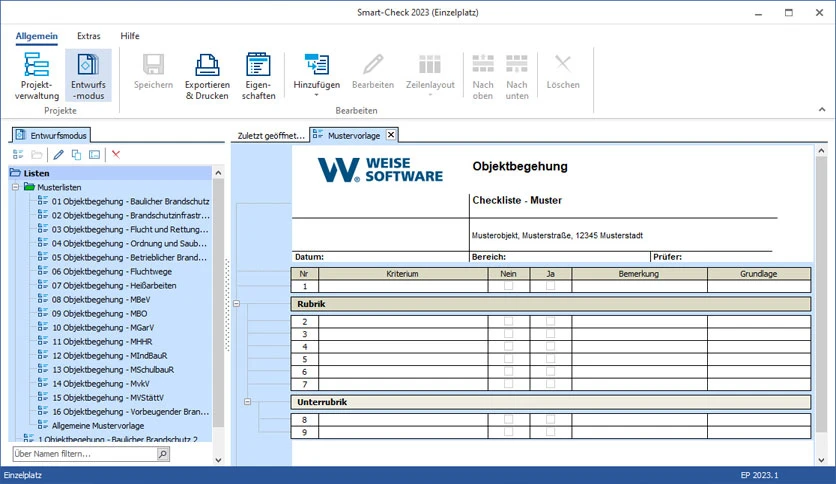Click the magnifier icon in filter box
Viewport: 836px width, 484px height.
[x=163, y=454]
